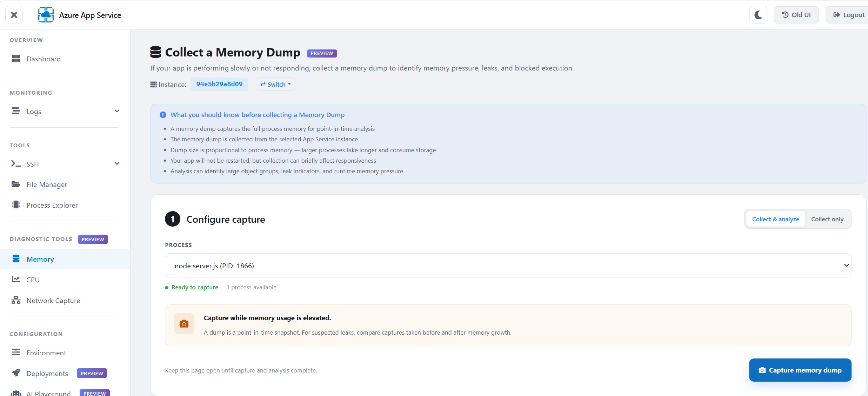Click the 'Azure App Service' title text

click(90, 15)
